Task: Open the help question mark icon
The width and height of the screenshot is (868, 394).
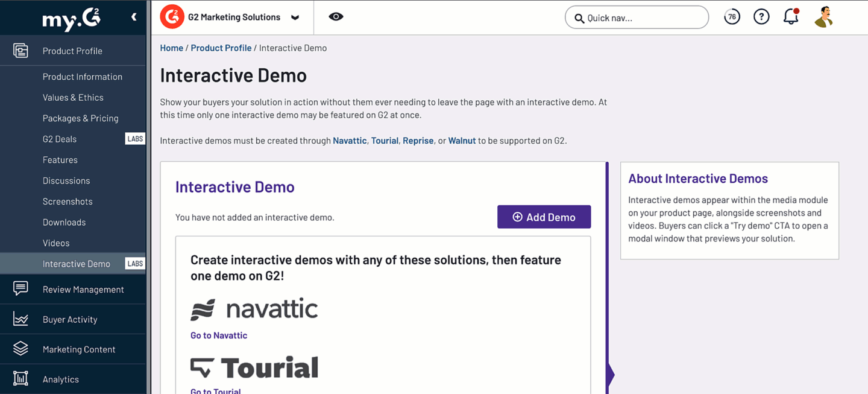Action: 761,17
